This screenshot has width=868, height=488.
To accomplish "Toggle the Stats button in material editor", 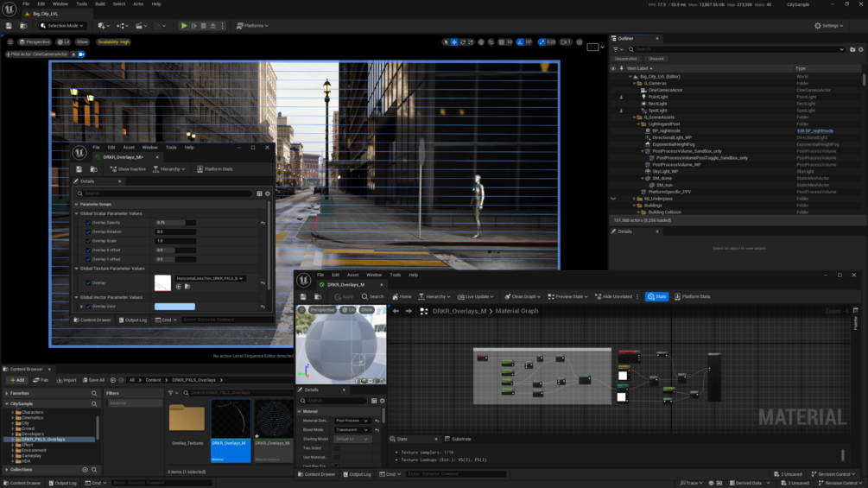I will (657, 296).
